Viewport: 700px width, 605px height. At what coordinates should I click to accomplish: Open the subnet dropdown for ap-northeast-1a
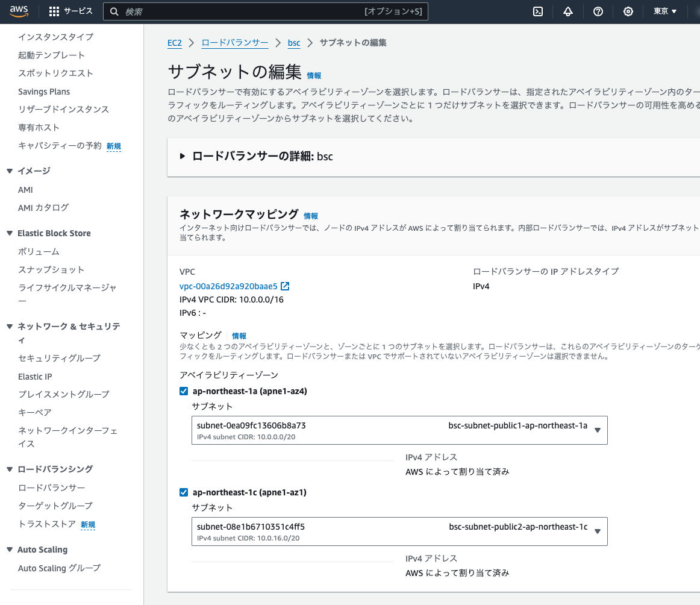tap(597, 430)
